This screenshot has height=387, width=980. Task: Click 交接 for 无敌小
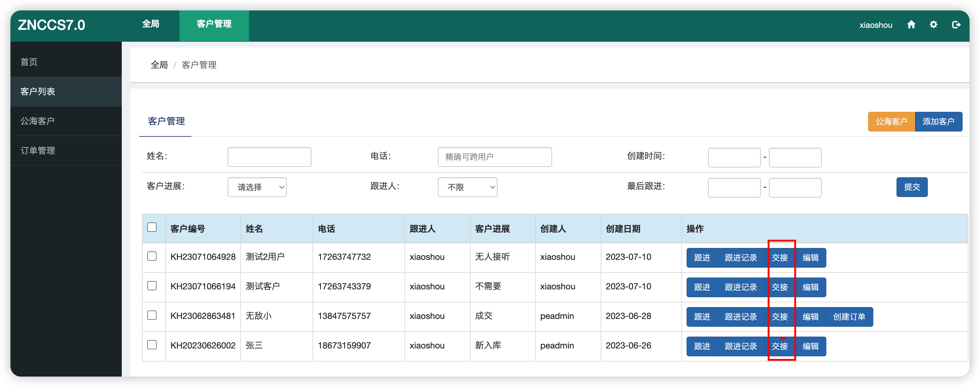780,317
